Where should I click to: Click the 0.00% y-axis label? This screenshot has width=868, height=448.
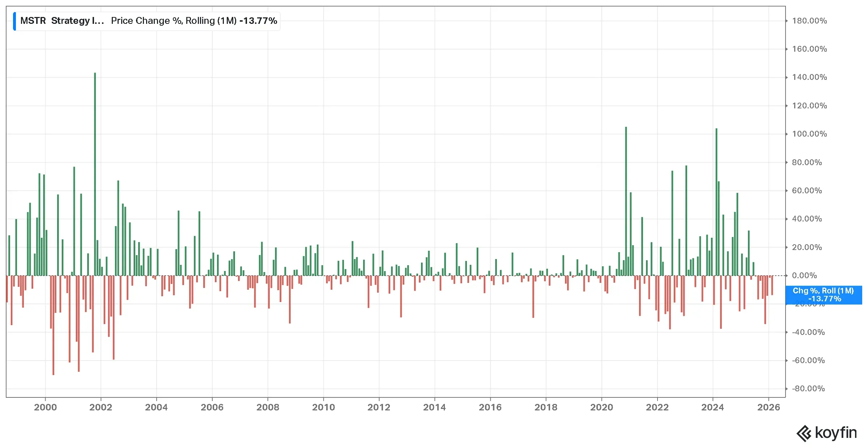[x=804, y=276]
